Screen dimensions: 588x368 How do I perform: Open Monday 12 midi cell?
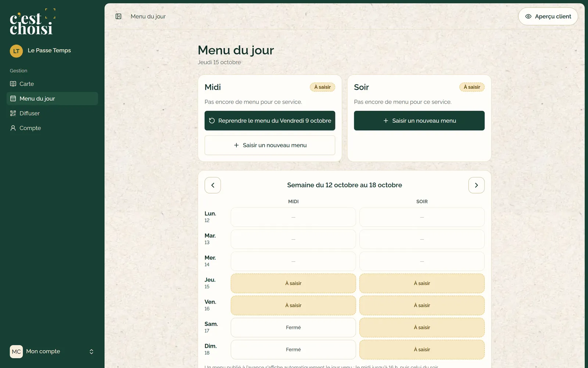pyautogui.click(x=293, y=217)
